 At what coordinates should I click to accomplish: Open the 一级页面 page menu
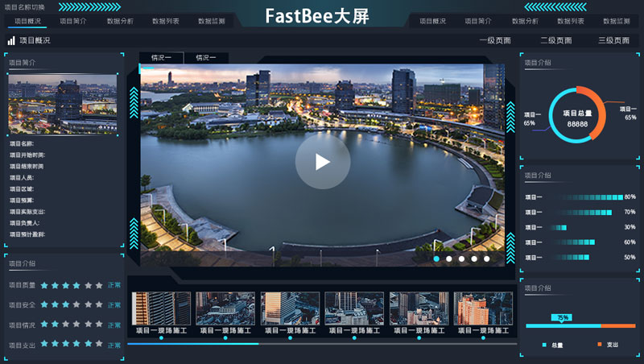[497, 40]
